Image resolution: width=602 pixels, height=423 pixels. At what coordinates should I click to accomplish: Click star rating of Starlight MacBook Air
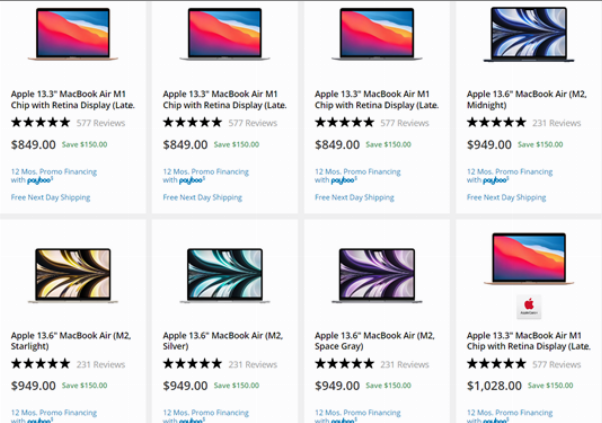point(40,364)
